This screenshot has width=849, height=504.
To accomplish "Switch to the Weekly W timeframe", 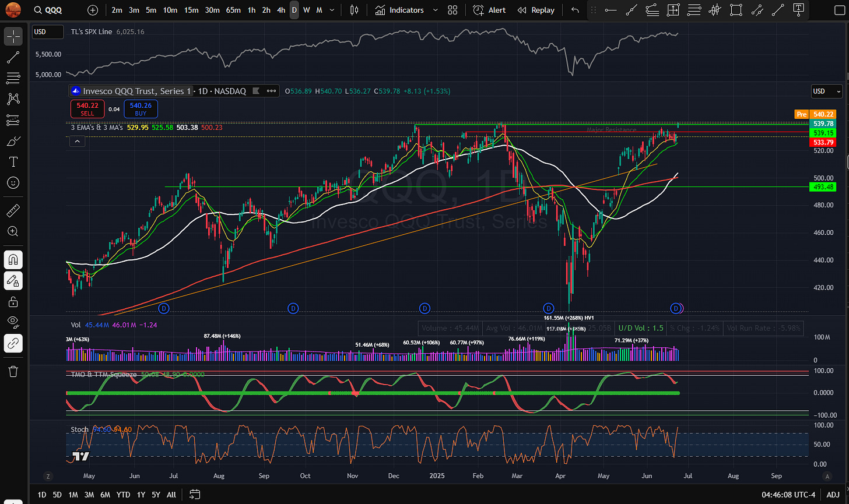I will coord(307,10).
